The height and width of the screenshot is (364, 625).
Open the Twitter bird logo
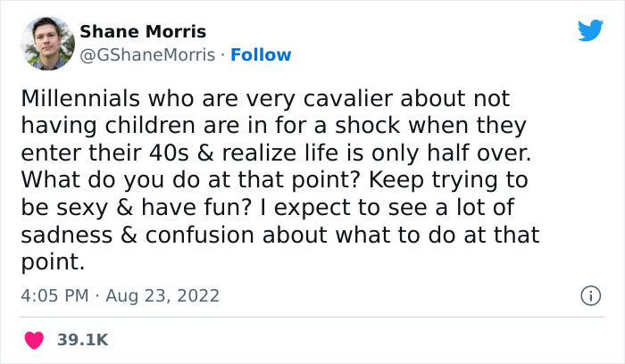590,30
